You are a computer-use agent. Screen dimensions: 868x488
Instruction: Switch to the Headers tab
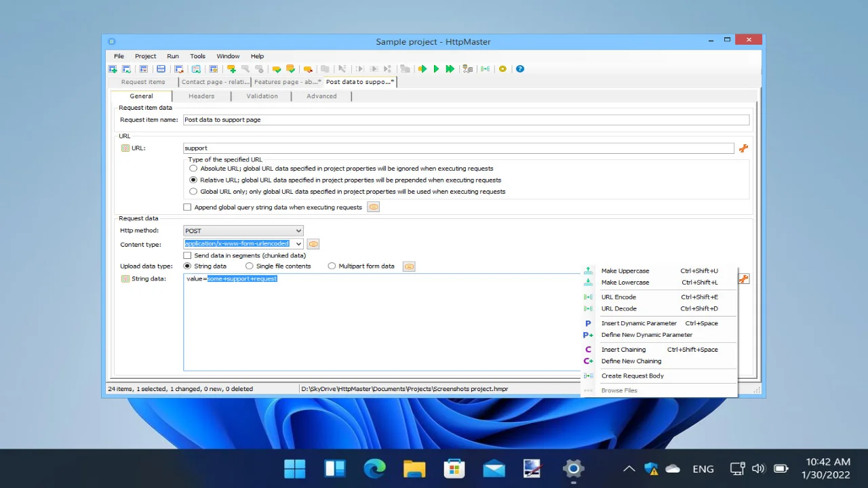pos(201,96)
